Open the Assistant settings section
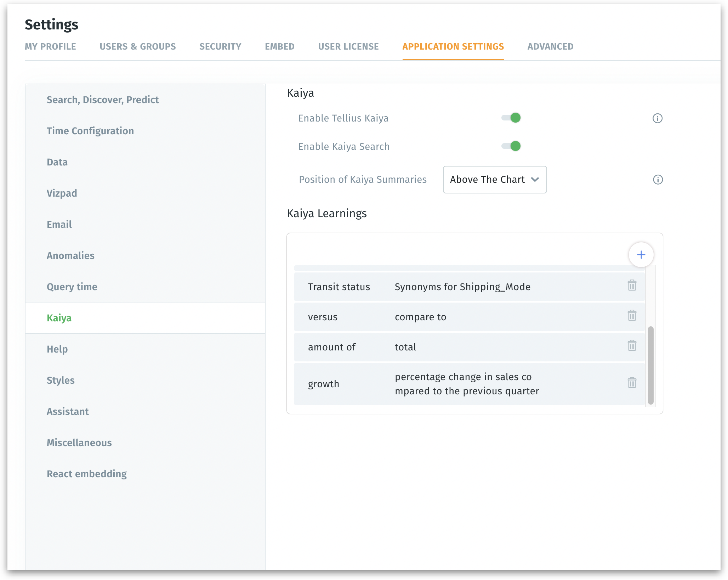This screenshot has height=580, width=728. (x=68, y=411)
